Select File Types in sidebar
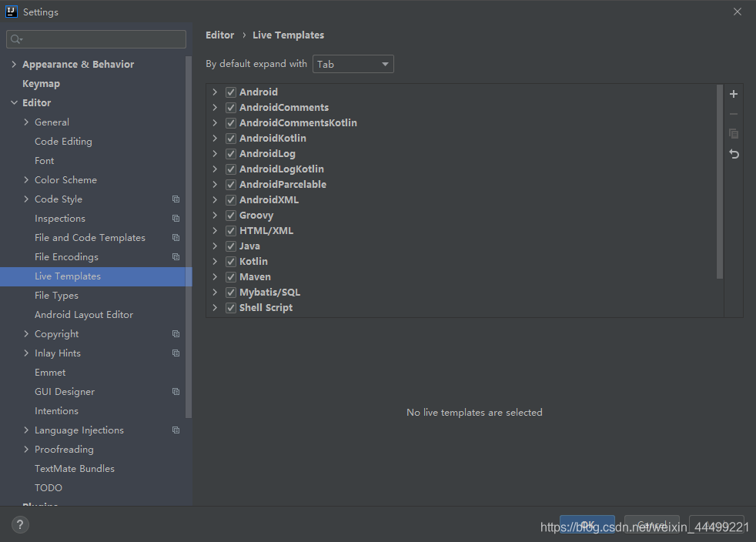 [56, 296]
